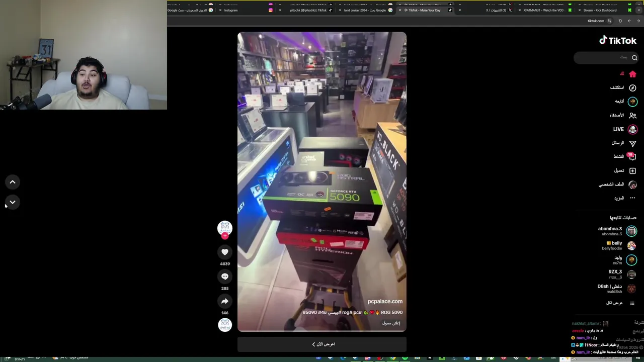Open the sound disc below the share count

pyautogui.click(x=225, y=325)
